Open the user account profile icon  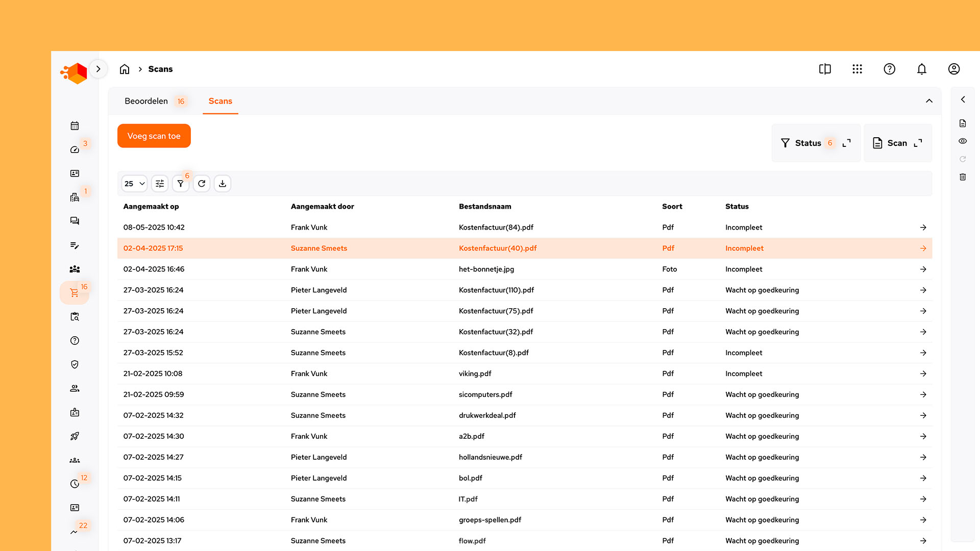(953, 69)
